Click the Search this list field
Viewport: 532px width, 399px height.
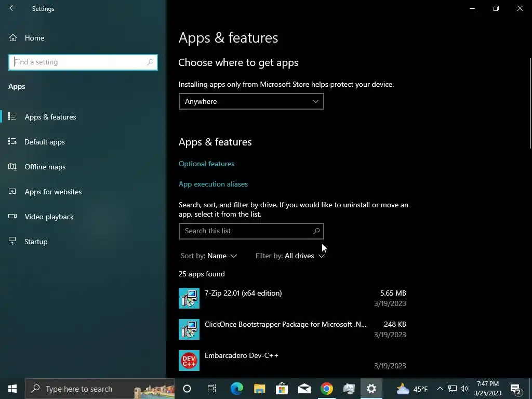point(251,231)
